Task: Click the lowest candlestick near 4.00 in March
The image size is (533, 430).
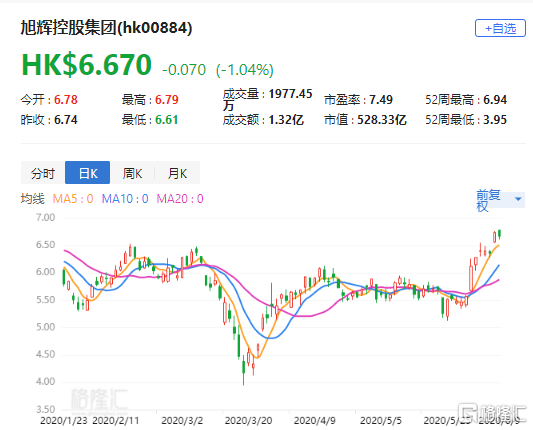Action: point(243,369)
